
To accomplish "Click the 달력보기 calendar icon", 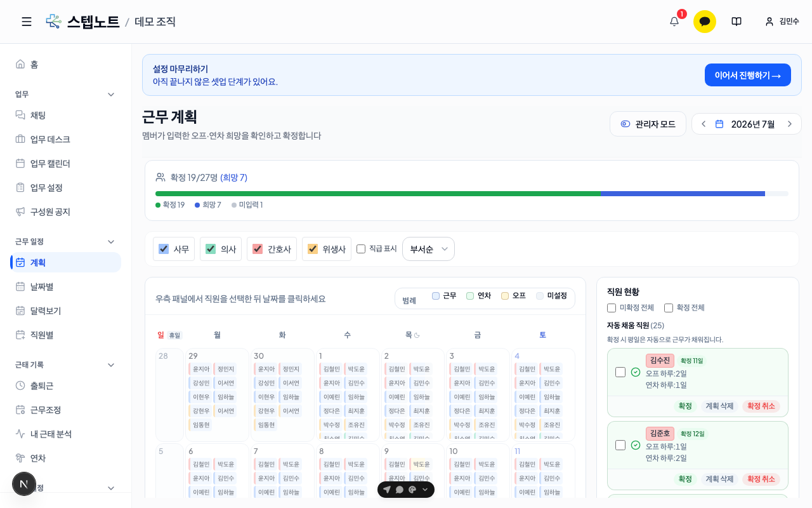I will pyautogui.click(x=20, y=311).
